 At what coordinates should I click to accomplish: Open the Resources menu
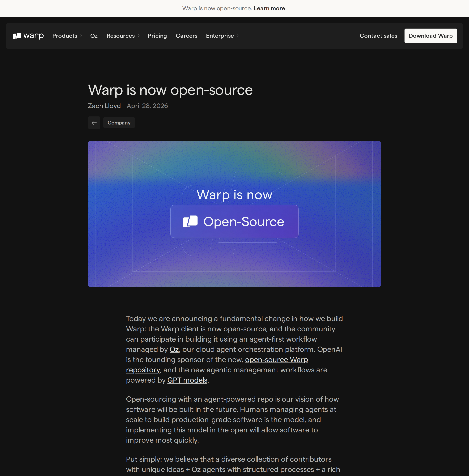click(121, 36)
